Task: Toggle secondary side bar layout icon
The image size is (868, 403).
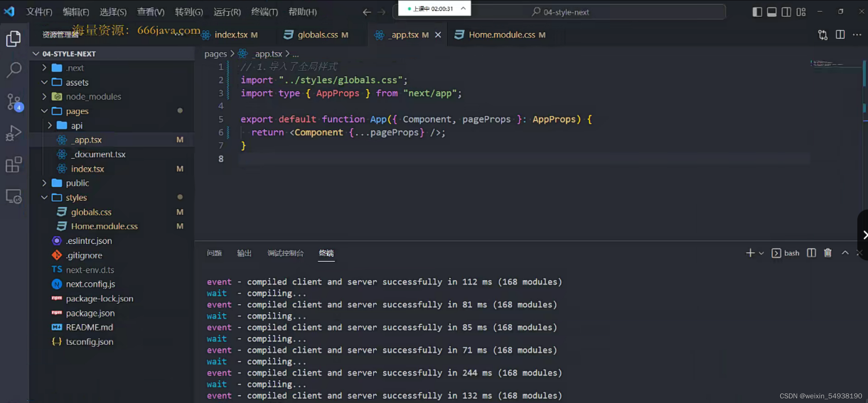Action: pos(786,12)
